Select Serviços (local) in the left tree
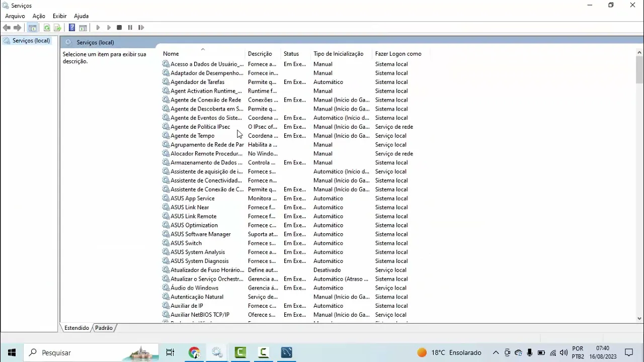This screenshot has width=644, height=362. (31, 41)
